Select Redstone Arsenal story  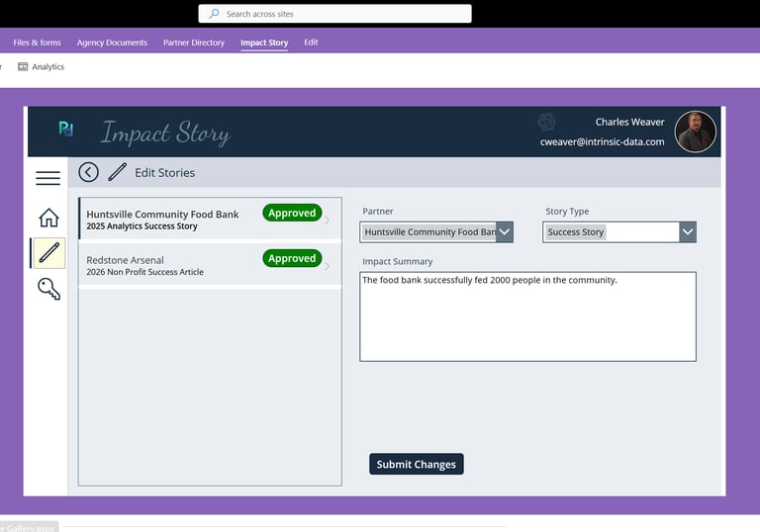tap(210, 265)
